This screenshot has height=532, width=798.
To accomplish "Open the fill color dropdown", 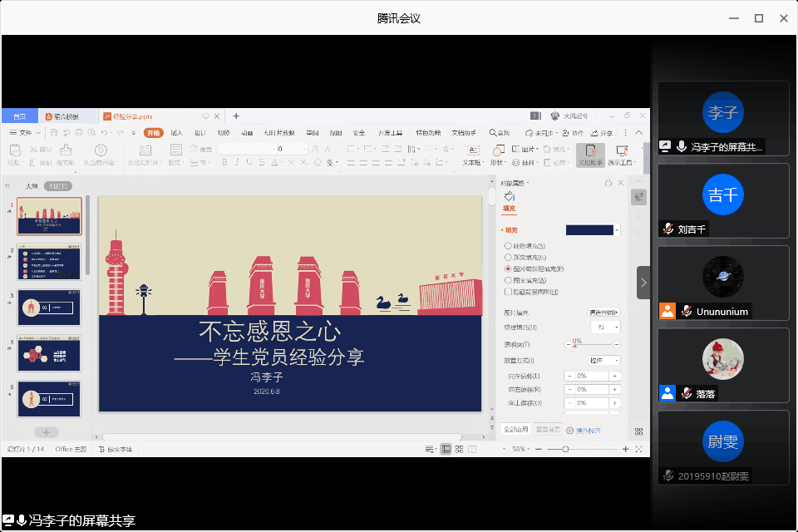I will [617, 229].
